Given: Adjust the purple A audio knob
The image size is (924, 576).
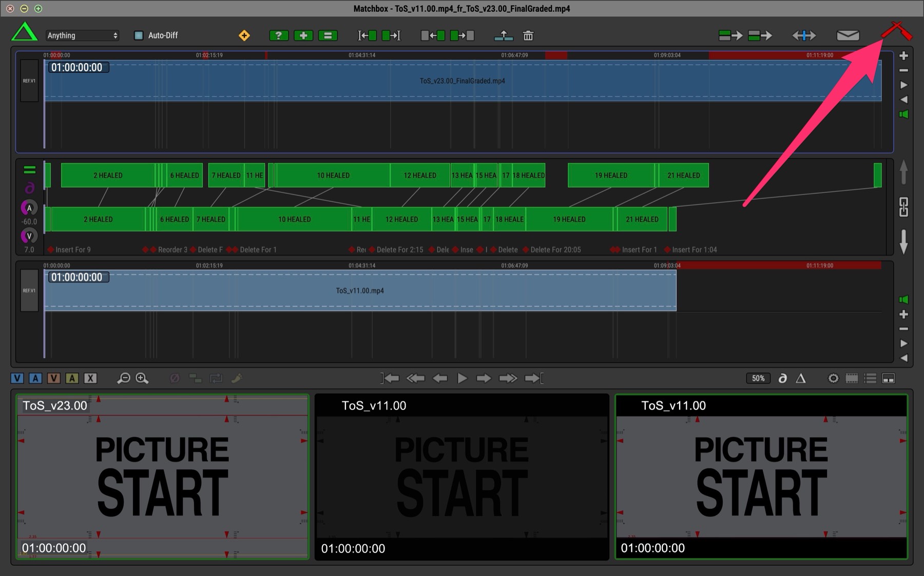Looking at the screenshot, I should (29, 208).
